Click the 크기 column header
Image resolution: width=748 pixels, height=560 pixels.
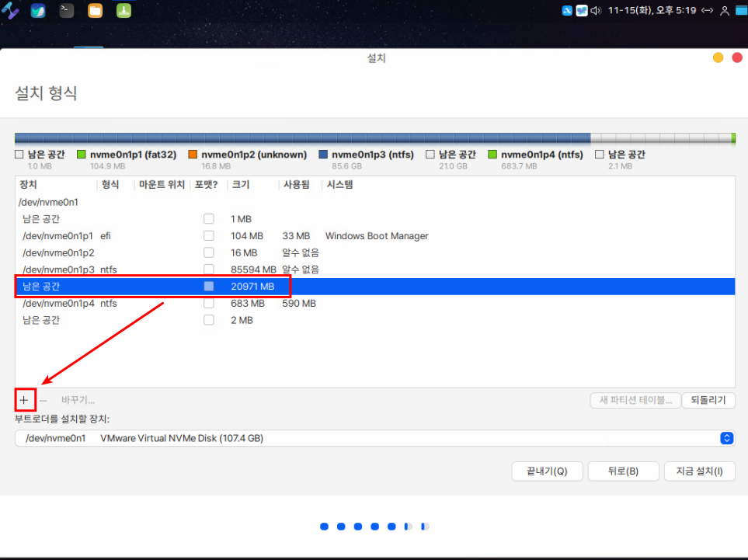tap(241, 185)
